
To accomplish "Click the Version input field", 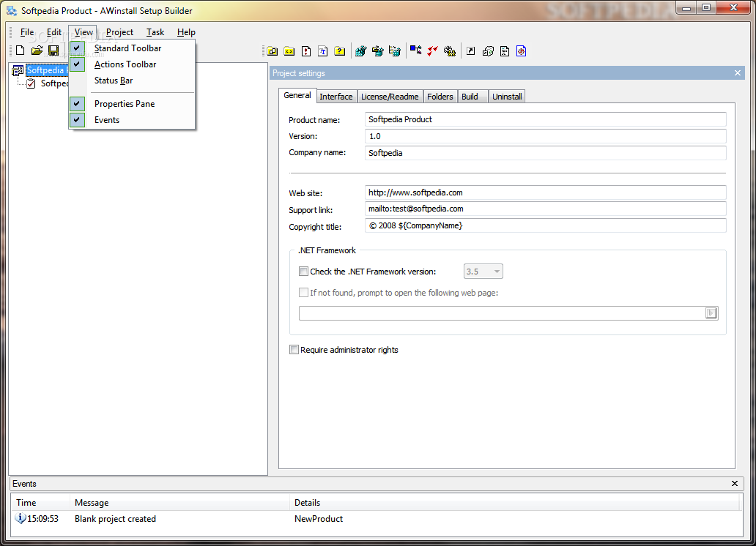I will tap(545, 136).
